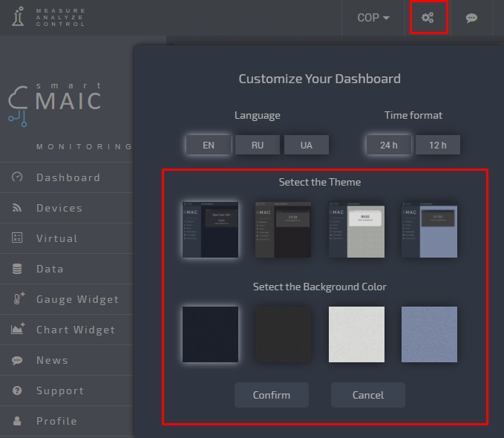Click the Customize Your Dashboard heading
Viewport: 504px width, 438px height.
tap(319, 79)
